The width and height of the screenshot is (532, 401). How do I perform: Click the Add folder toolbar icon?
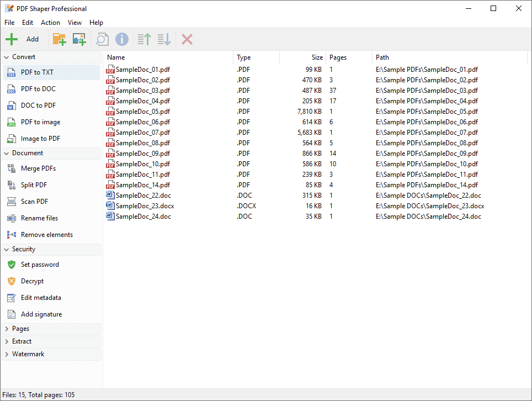[x=59, y=39]
